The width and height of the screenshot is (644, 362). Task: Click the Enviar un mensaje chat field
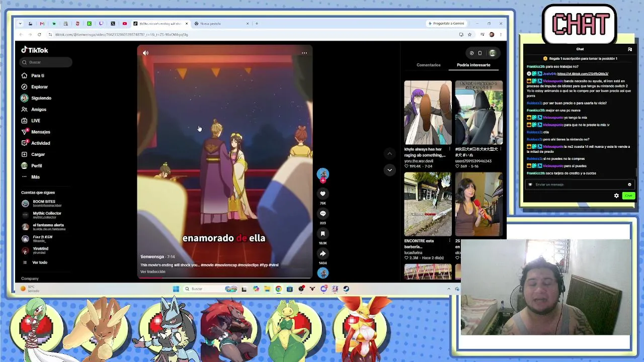pos(579,185)
